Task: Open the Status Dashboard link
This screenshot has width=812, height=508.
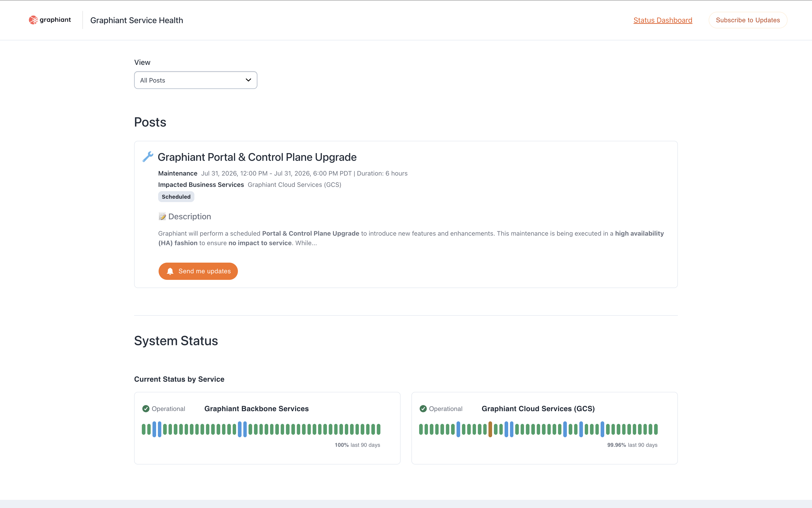Action: point(663,20)
